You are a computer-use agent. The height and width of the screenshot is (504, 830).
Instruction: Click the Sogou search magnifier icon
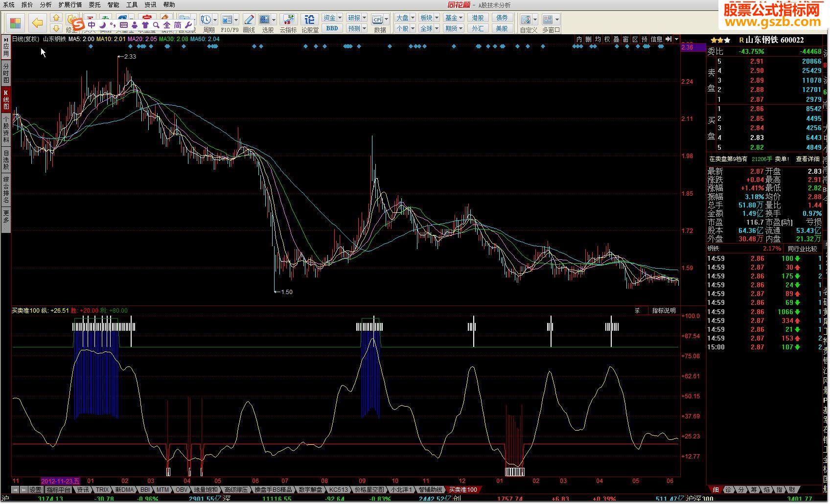(x=156, y=24)
